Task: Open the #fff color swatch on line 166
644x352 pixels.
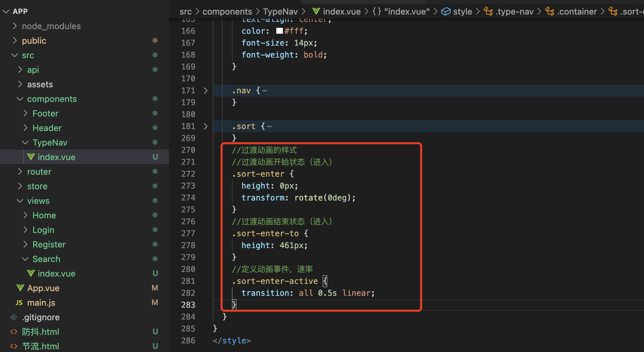Action: (280, 31)
